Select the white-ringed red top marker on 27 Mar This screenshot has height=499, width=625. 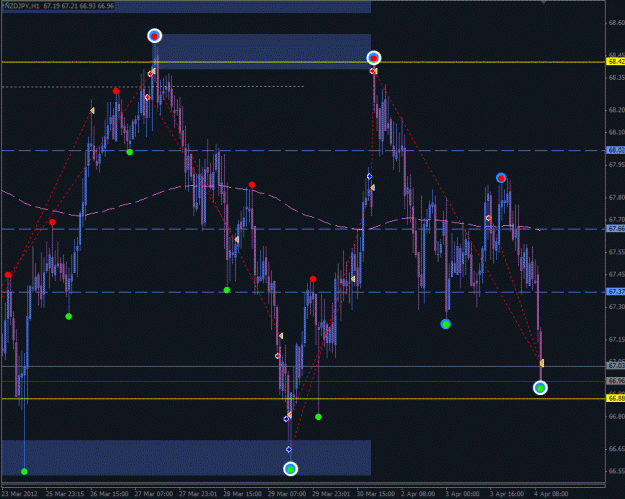[155, 36]
